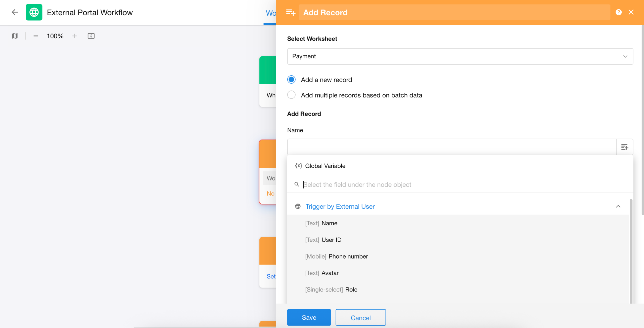Click the back arrow icon
This screenshot has height=328, width=644.
pos(15,12)
